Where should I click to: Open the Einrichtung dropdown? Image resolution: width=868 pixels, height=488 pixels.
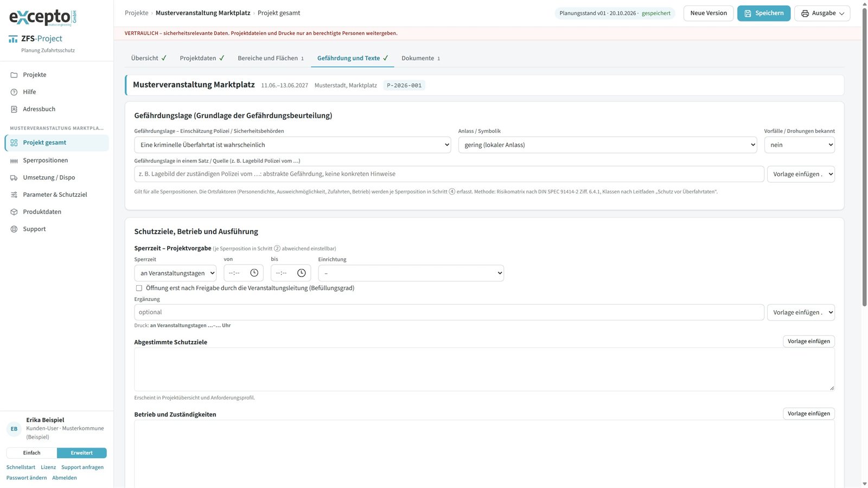[x=411, y=273]
